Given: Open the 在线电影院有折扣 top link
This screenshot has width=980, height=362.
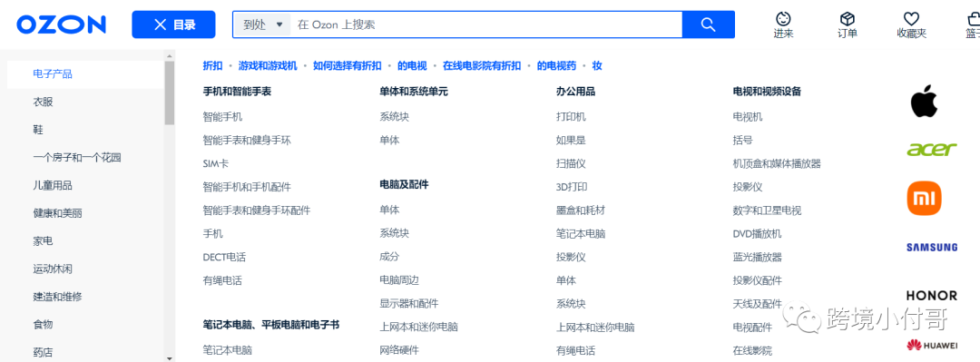Looking at the screenshot, I should tap(482, 65).
